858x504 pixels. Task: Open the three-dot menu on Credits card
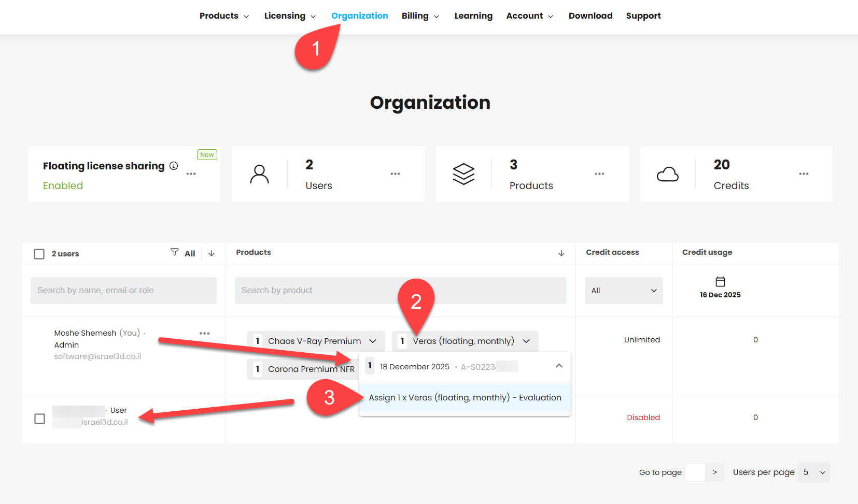coord(804,174)
